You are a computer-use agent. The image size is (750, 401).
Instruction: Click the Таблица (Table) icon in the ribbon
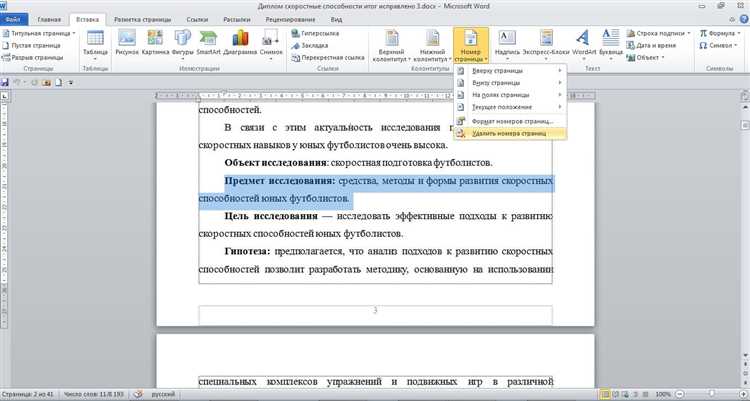(x=95, y=43)
